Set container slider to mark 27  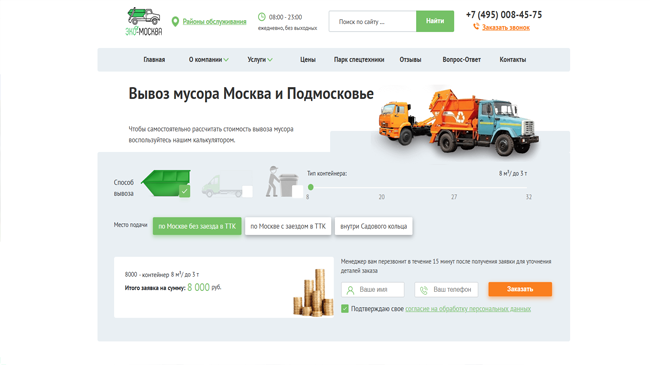454,197
